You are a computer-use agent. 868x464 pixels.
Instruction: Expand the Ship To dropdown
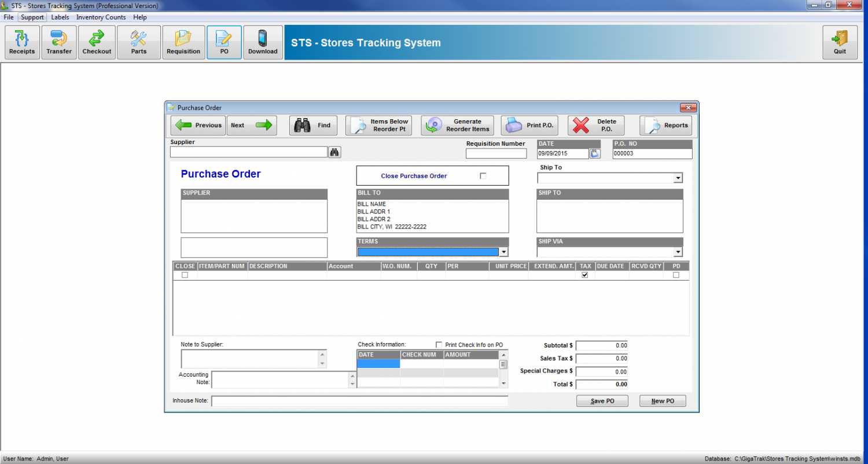tap(678, 178)
